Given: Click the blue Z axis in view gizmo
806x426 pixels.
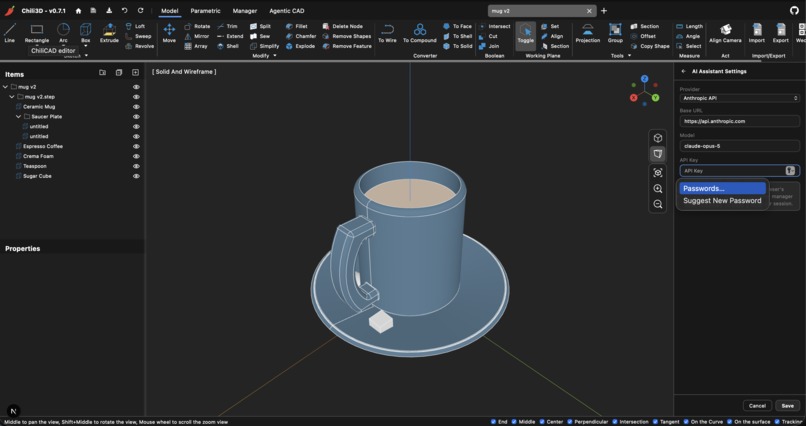Looking at the screenshot, I should point(644,79).
